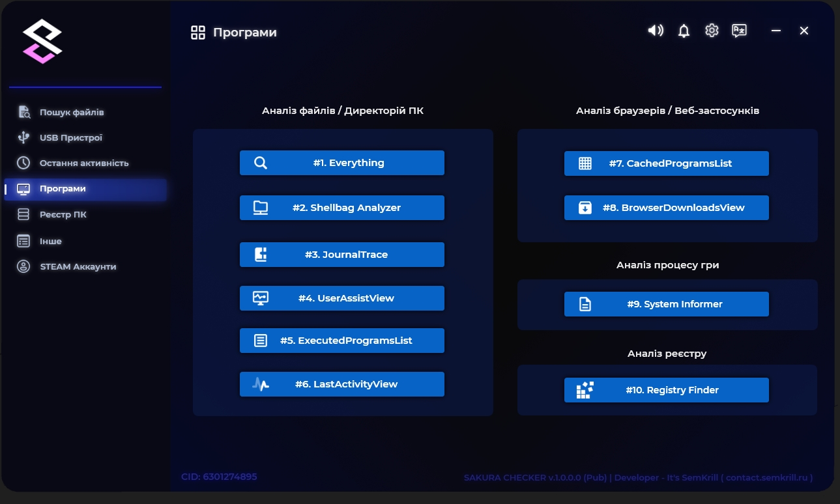Run #9. System Informer
This screenshot has width=840, height=504.
click(x=666, y=304)
